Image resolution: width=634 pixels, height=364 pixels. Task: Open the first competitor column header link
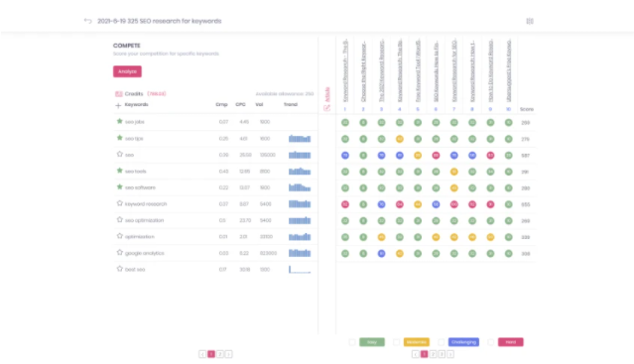[345, 70]
